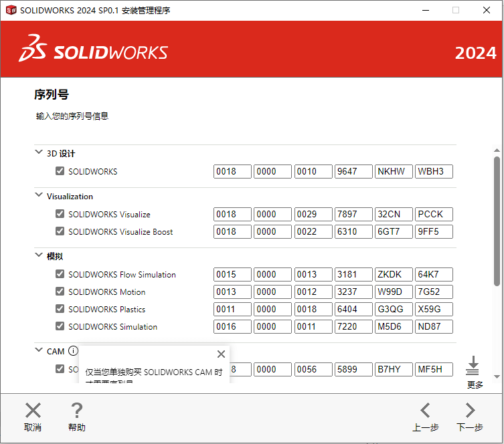The image size is (504, 444).
Task: Uncheck SOLIDWORKS Visualize checkbox
Action: click(x=60, y=213)
